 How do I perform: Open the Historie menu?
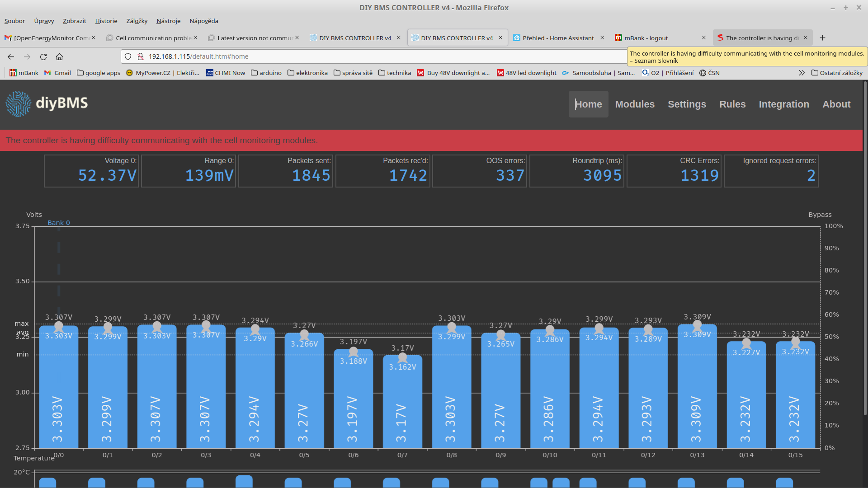[x=106, y=21]
